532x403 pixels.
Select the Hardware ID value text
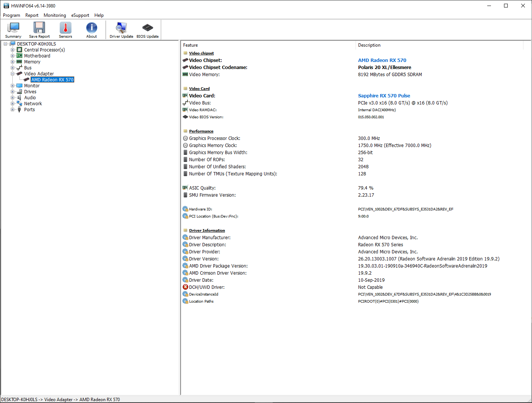tap(406, 209)
